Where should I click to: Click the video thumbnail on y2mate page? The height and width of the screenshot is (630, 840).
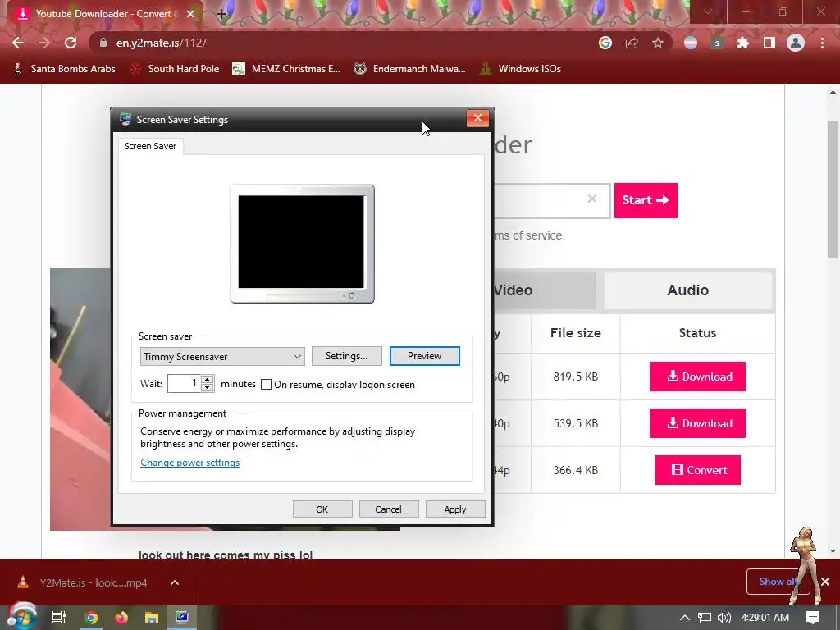pos(80,399)
